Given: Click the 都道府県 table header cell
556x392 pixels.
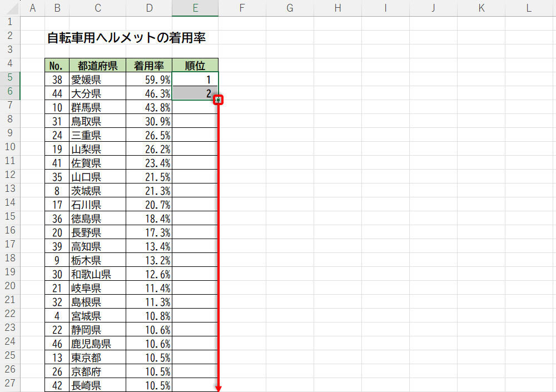Looking at the screenshot, I should (98, 66).
